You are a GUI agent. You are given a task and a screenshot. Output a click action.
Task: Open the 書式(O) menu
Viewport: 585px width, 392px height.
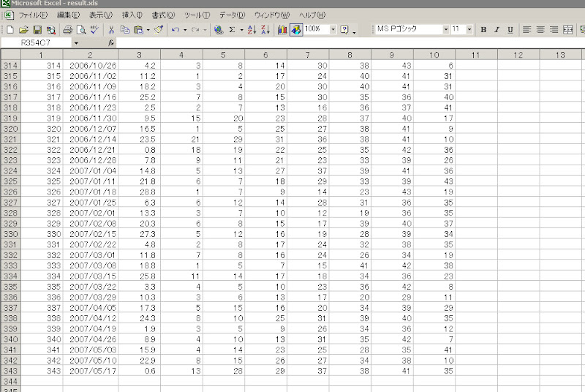[163, 15]
